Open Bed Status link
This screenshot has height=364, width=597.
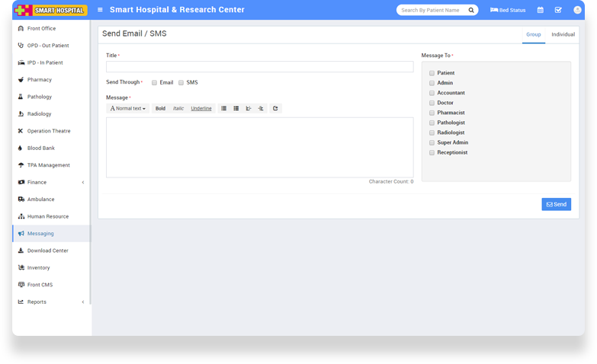[x=508, y=10]
